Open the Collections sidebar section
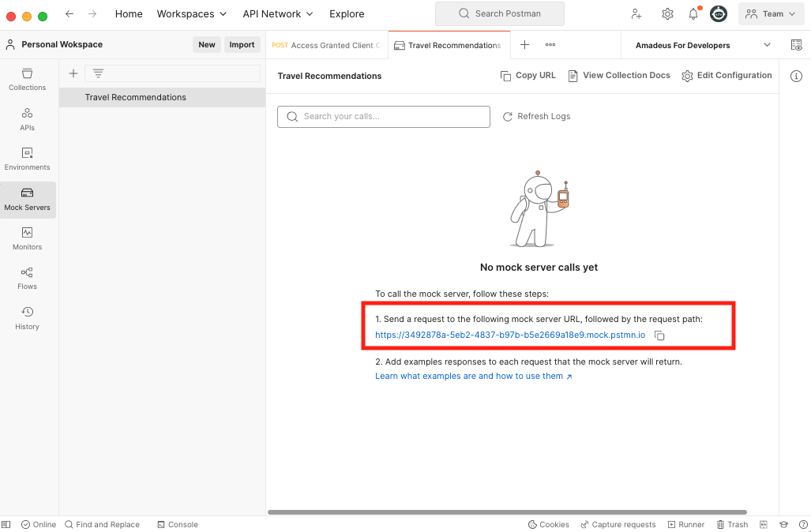 point(28,80)
